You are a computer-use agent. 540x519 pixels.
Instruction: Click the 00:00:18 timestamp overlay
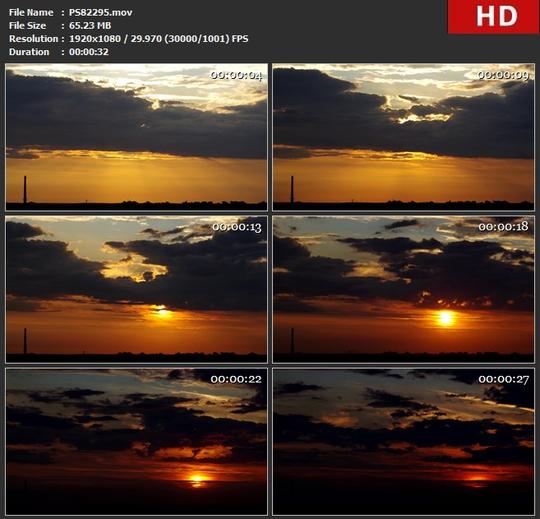pos(503,226)
